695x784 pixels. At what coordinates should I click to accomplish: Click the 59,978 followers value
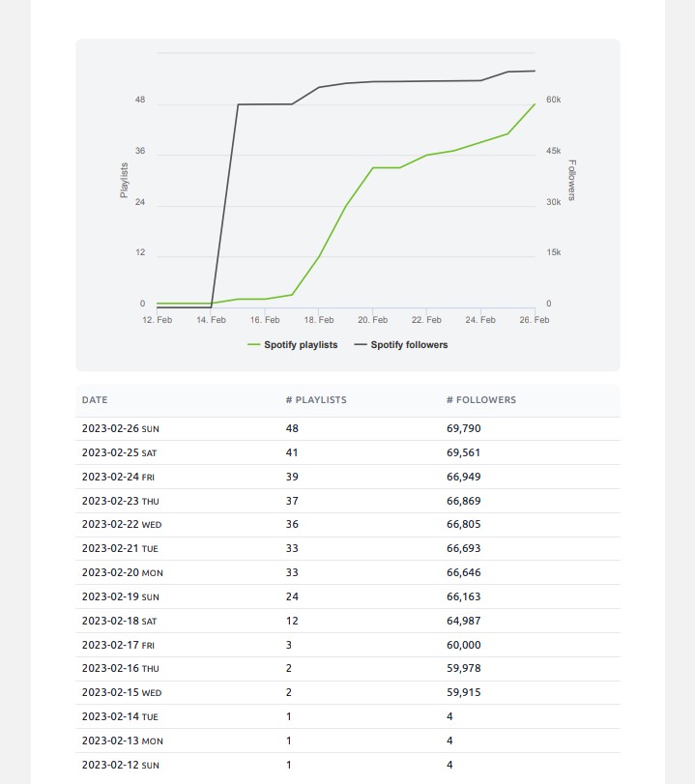(464, 668)
